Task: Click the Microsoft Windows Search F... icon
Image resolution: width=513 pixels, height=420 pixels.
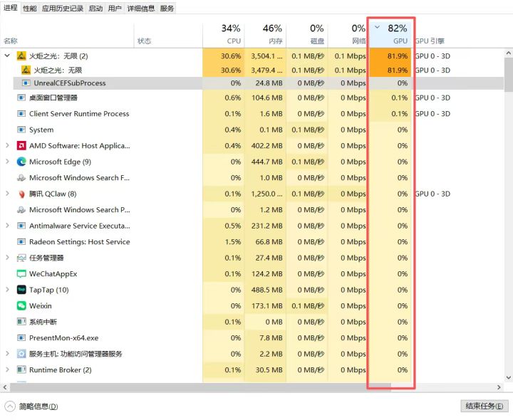Action: [x=21, y=177]
